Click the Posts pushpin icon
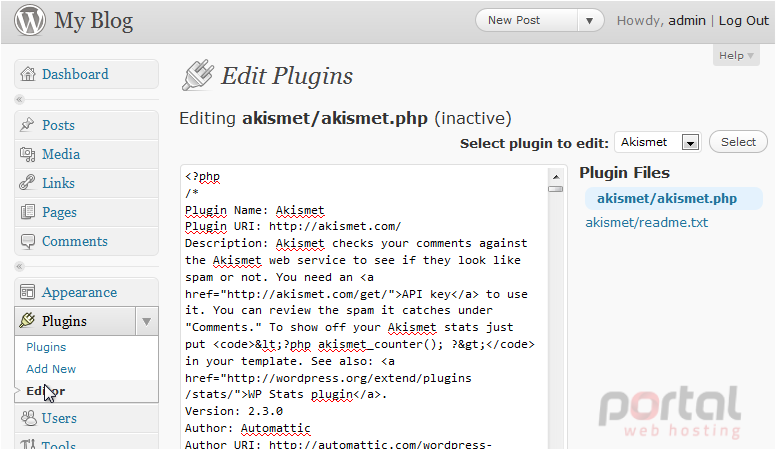The width and height of the screenshot is (776, 450). [27, 125]
